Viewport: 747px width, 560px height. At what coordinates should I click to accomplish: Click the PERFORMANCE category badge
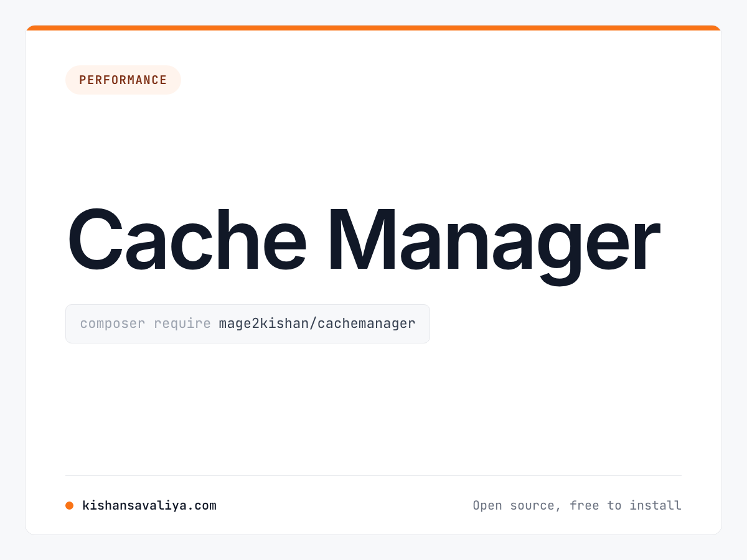pos(123,80)
